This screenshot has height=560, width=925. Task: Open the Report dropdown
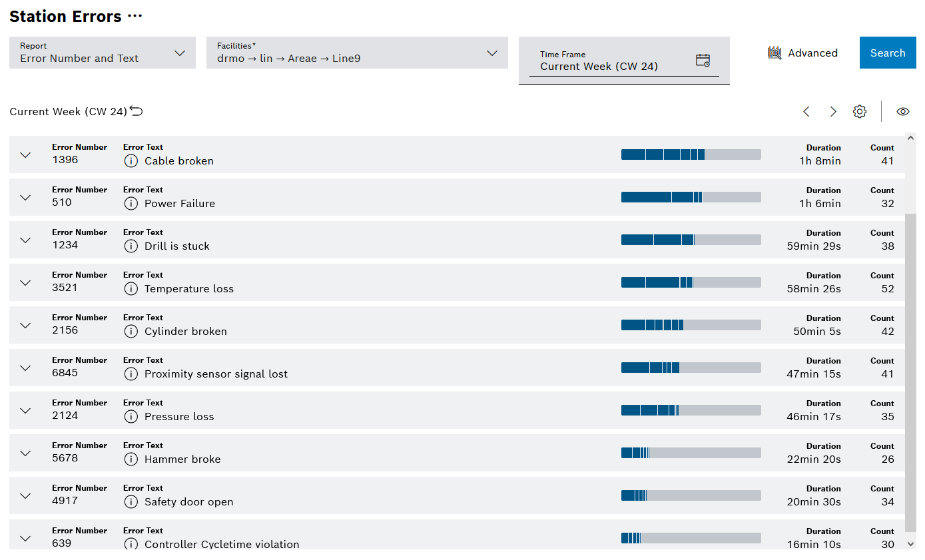(x=103, y=53)
